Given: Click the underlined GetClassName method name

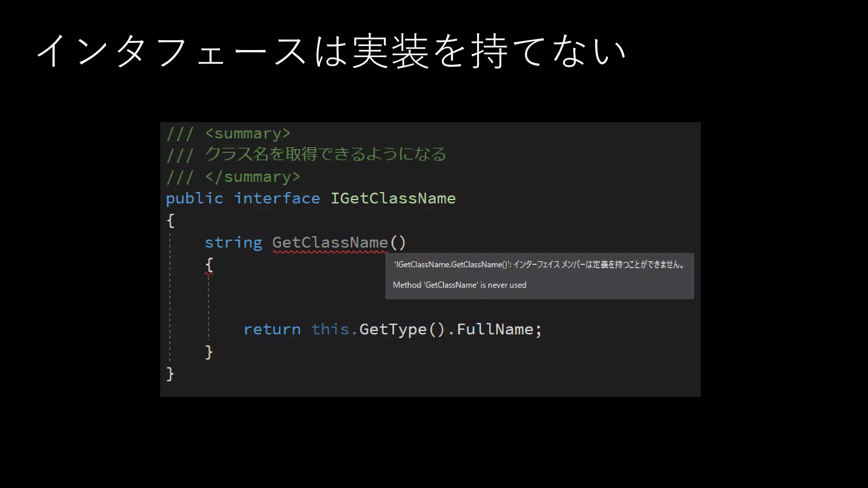Looking at the screenshot, I should pyautogui.click(x=330, y=243).
